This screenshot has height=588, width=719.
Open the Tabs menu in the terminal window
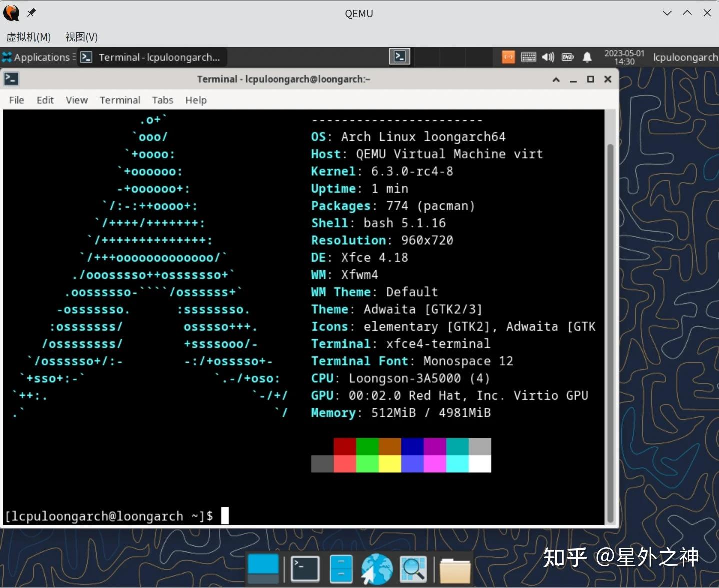pyautogui.click(x=162, y=100)
